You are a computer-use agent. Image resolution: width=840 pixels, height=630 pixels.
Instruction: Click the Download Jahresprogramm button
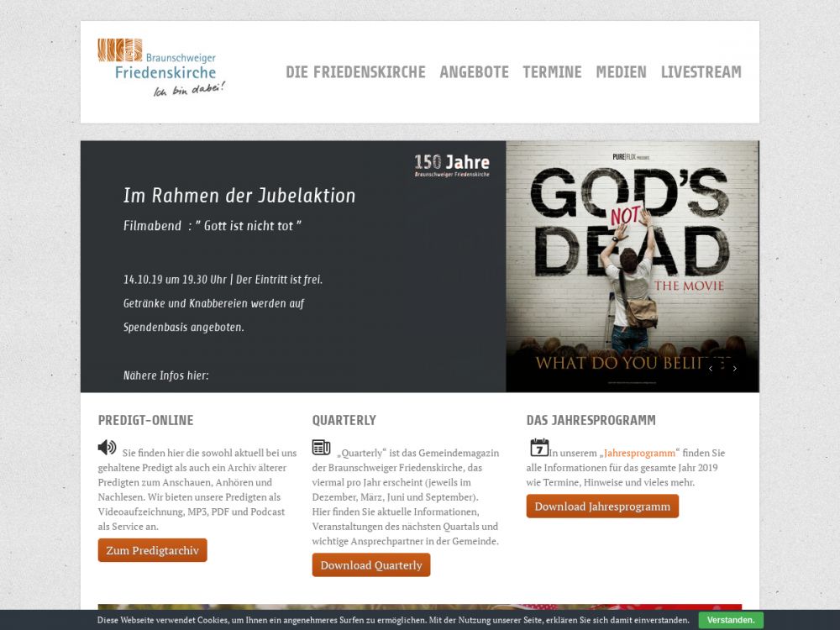point(602,507)
